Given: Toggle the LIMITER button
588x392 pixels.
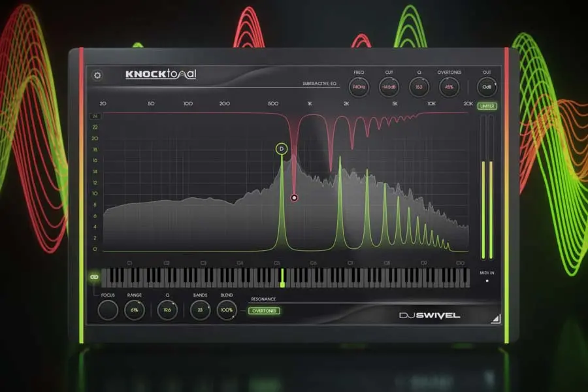Looking at the screenshot, I should click(x=487, y=106).
